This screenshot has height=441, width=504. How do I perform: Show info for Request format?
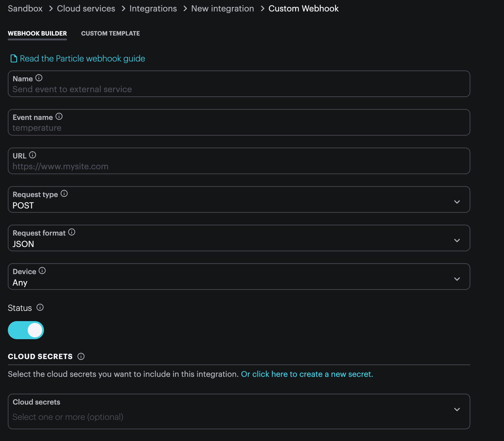pos(72,232)
